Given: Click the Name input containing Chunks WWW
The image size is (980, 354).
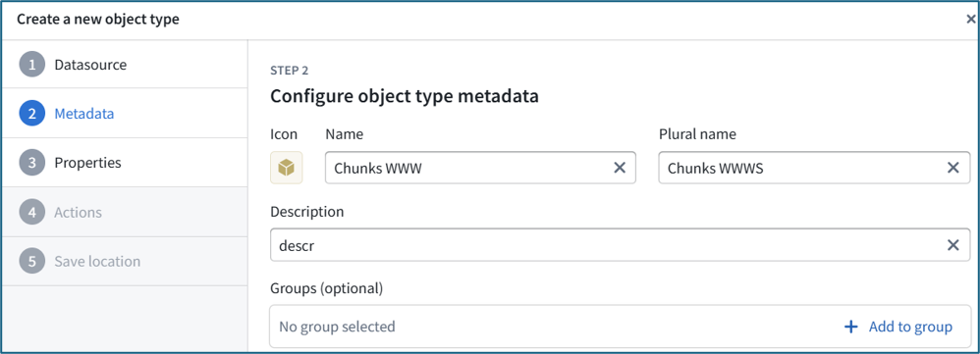Looking at the screenshot, I should pyautogui.click(x=480, y=168).
